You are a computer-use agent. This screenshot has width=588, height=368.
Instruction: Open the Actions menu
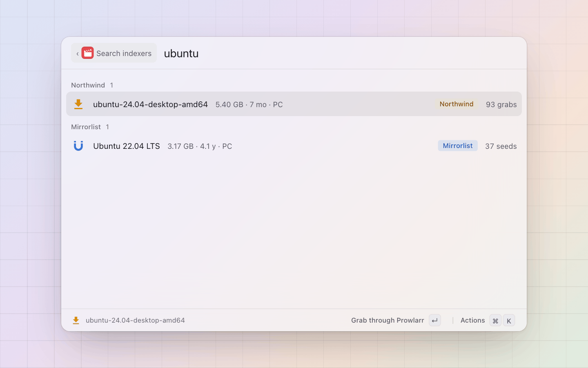[472, 320]
